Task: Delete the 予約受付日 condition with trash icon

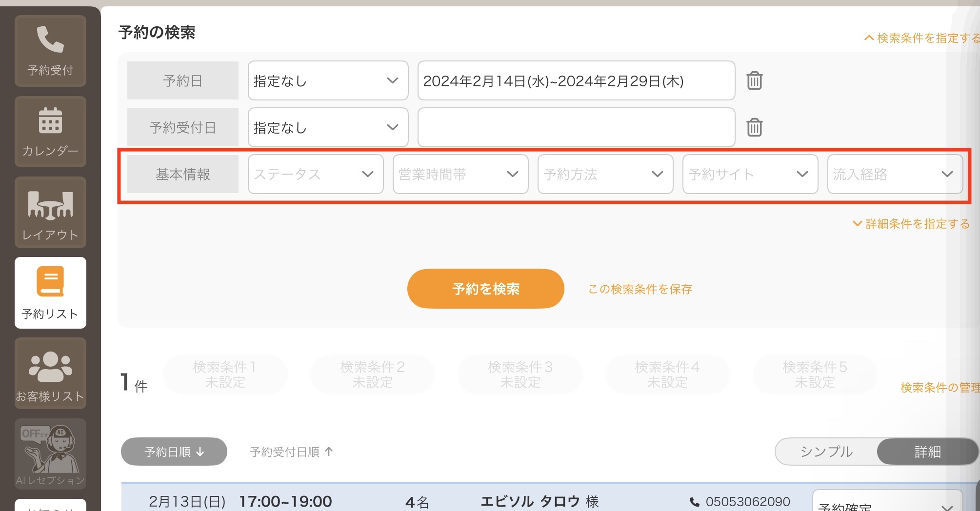Action: tap(754, 127)
